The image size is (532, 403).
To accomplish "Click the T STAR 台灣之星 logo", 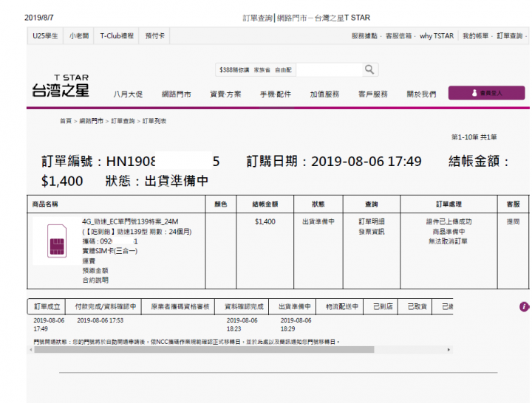I will click(x=61, y=86).
